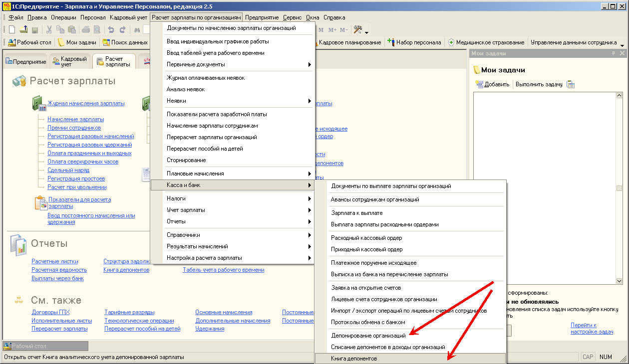Open the Начисление зарплаты link
This screenshot has height=364, width=629.
[x=76, y=119]
